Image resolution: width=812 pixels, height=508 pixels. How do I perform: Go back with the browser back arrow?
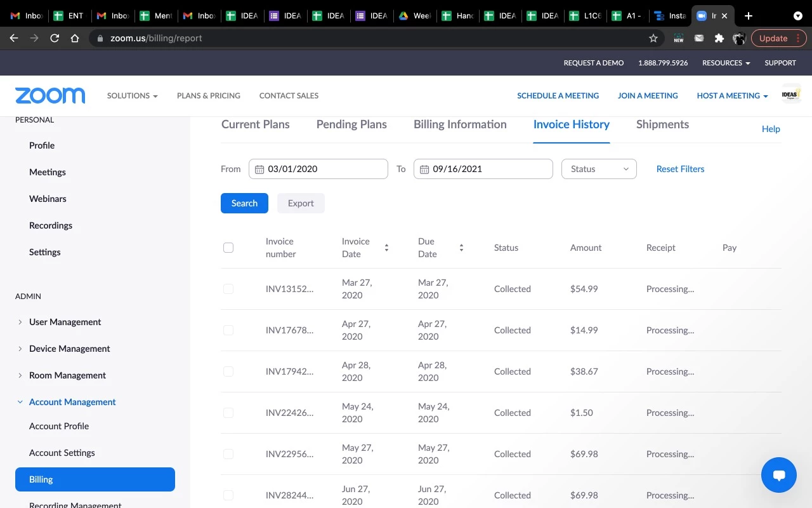14,38
